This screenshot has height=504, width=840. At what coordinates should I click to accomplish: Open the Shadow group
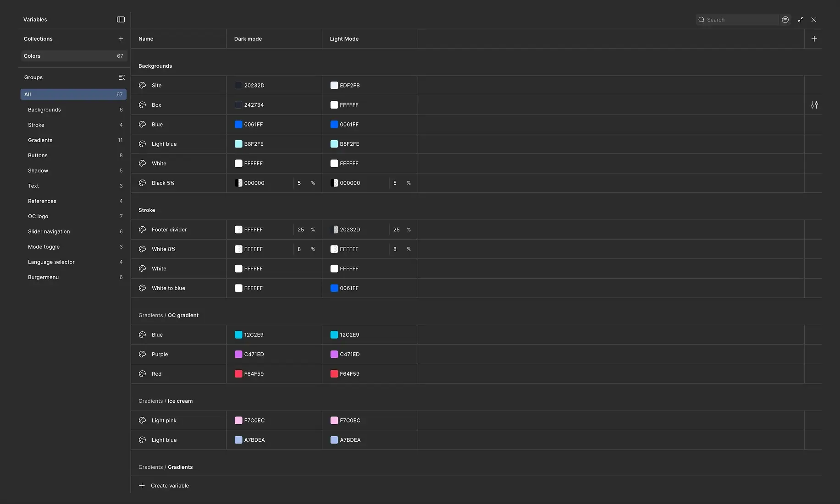click(73, 170)
